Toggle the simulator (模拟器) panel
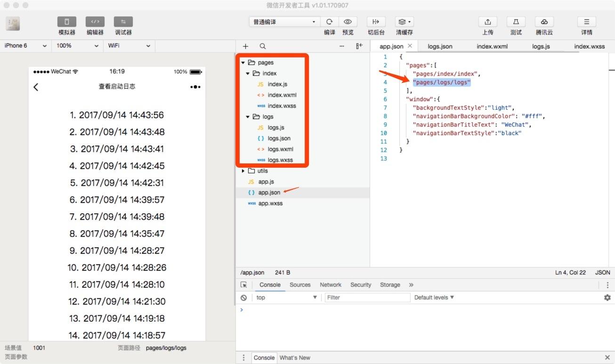This screenshot has height=364, width=615. [x=67, y=22]
